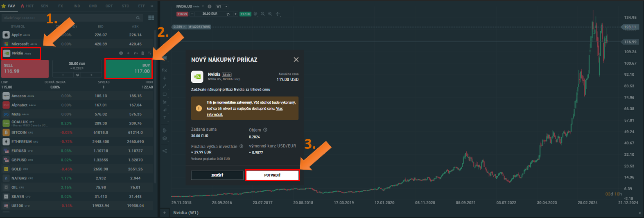Click the chart zoom in magnifier
644x218 pixels.
(270, 14)
